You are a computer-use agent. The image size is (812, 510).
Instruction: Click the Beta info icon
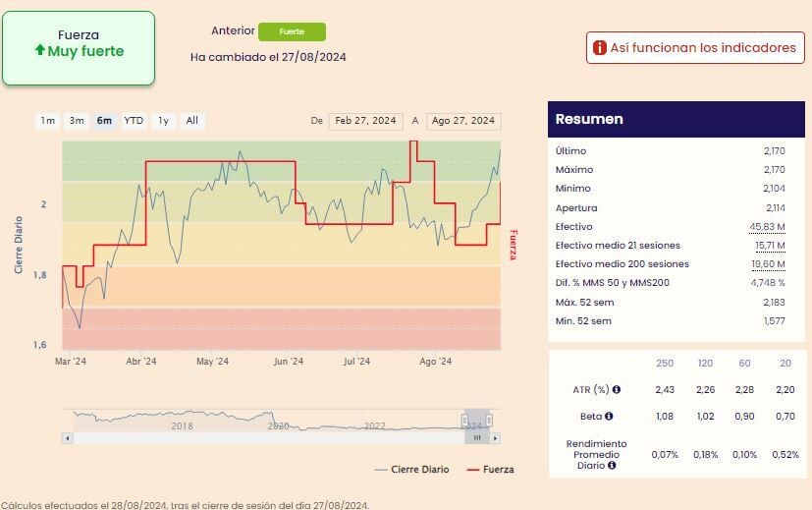(x=609, y=416)
